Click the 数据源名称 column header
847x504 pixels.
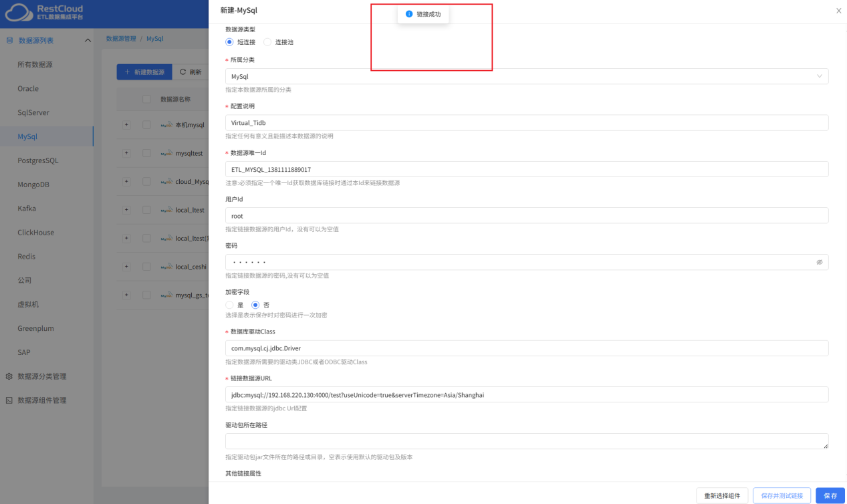(x=176, y=99)
